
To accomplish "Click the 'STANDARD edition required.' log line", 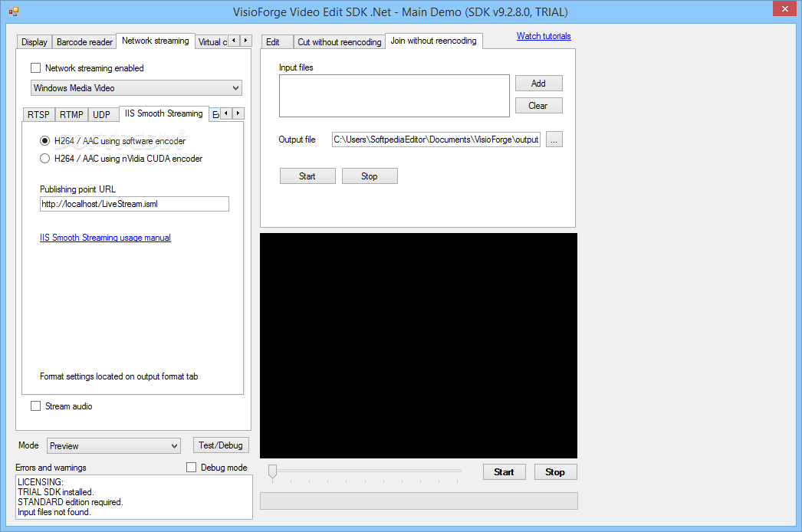I will (71, 502).
